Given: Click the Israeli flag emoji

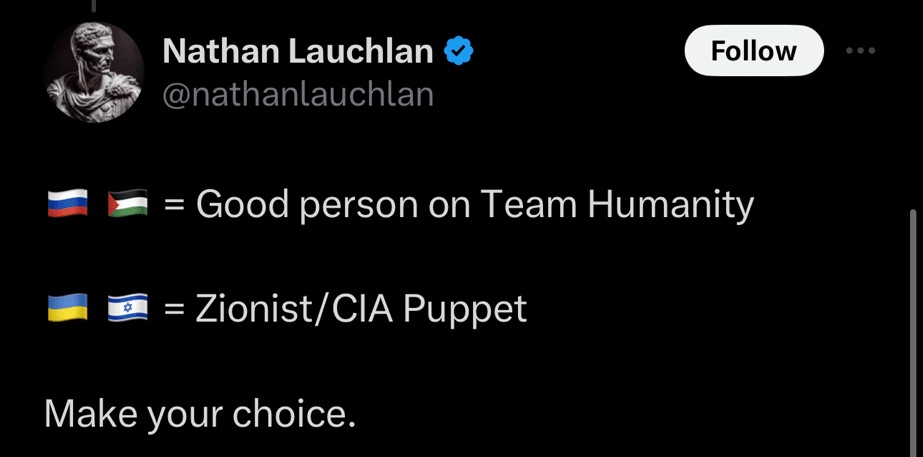Looking at the screenshot, I should point(127,309).
